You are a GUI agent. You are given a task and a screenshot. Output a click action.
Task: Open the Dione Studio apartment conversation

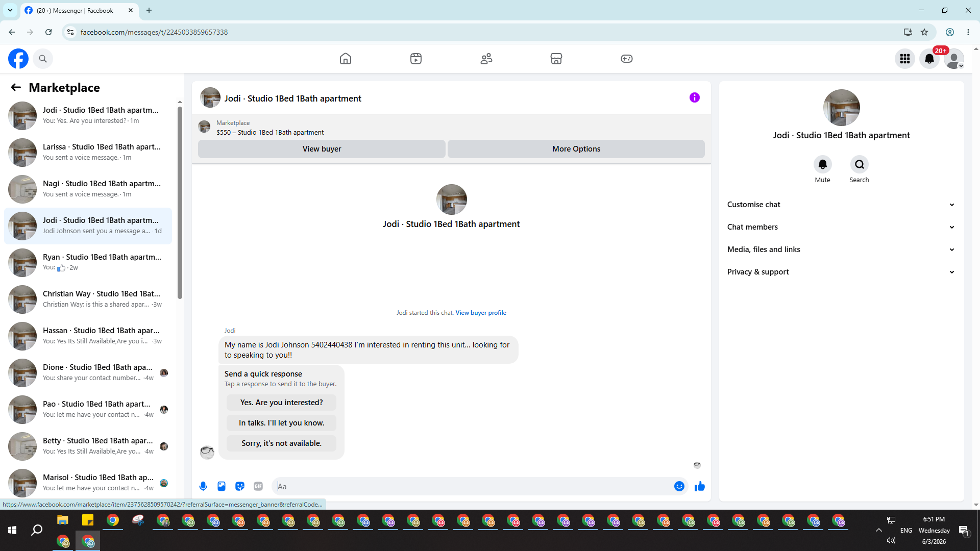pyautogui.click(x=88, y=373)
